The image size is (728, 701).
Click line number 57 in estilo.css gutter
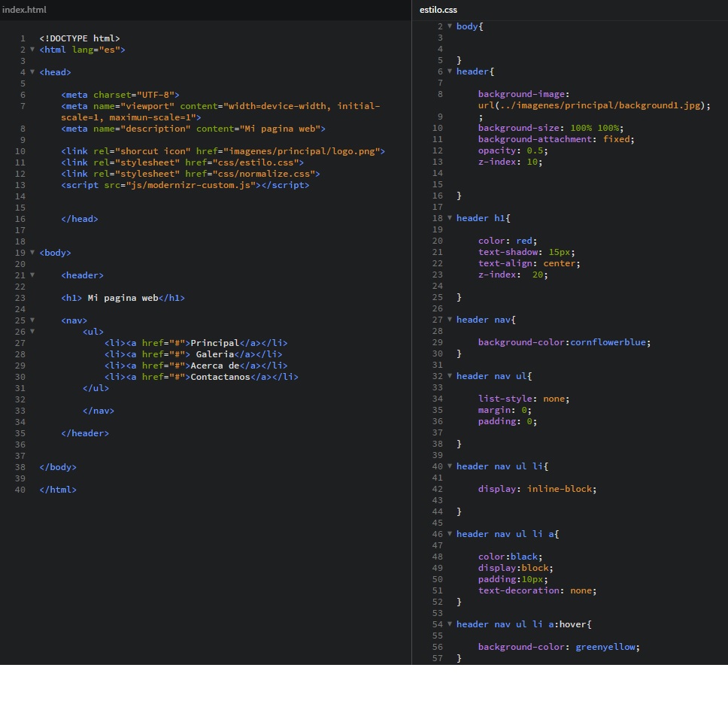click(438, 658)
